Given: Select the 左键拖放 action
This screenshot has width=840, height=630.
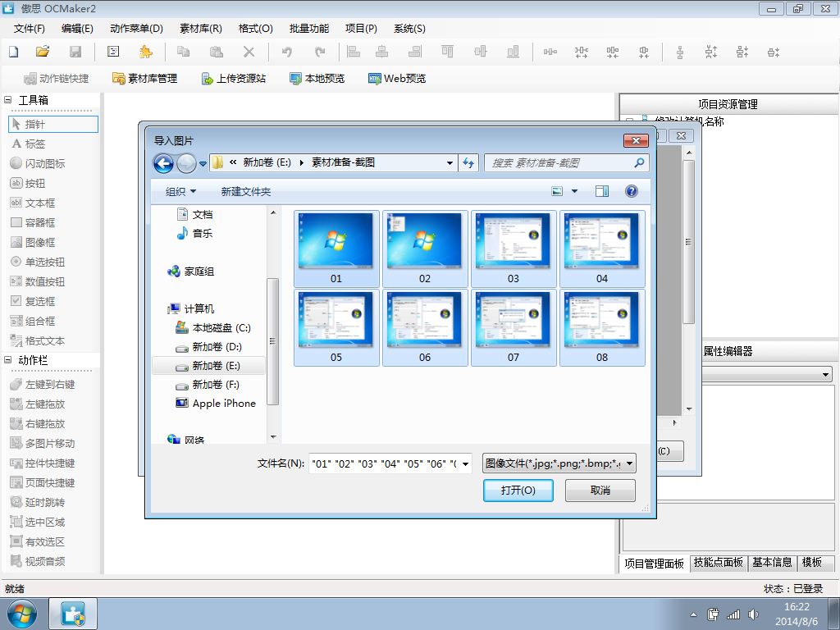Looking at the screenshot, I should (x=38, y=404).
